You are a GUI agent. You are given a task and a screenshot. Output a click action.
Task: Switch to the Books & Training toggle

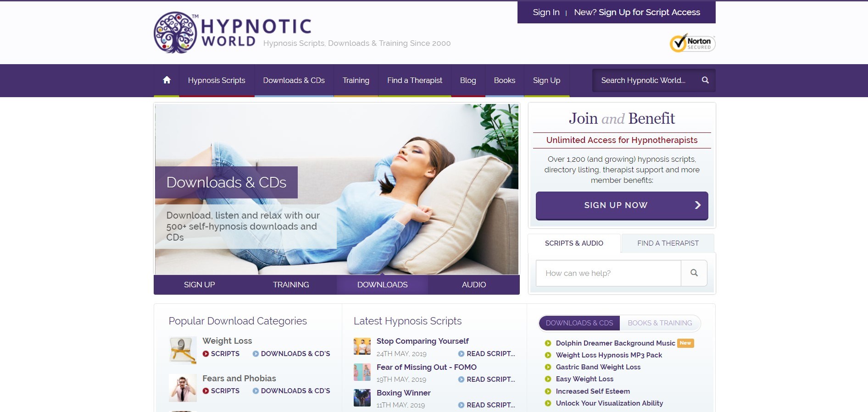click(x=660, y=323)
